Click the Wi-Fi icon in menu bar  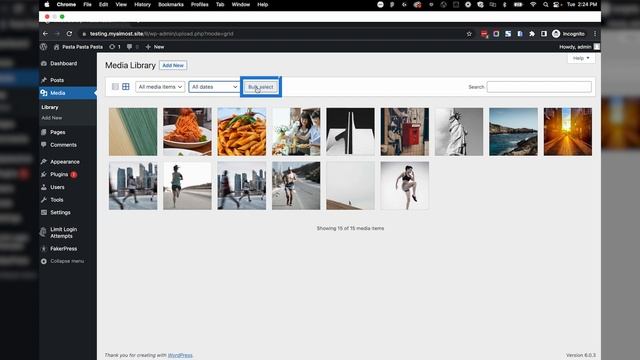533,4
